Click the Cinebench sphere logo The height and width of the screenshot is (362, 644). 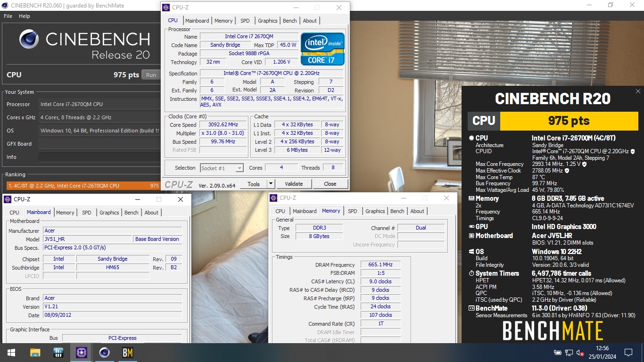coord(29,39)
